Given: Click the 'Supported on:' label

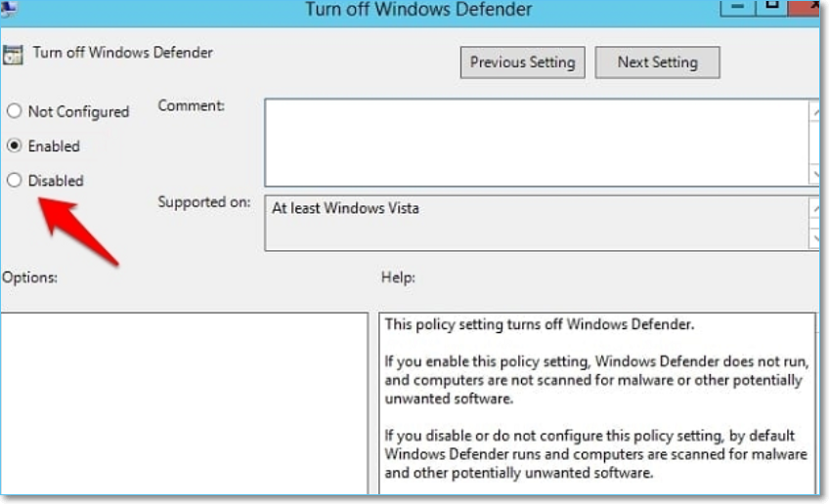Looking at the screenshot, I should pyautogui.click(x=204, y=202).
